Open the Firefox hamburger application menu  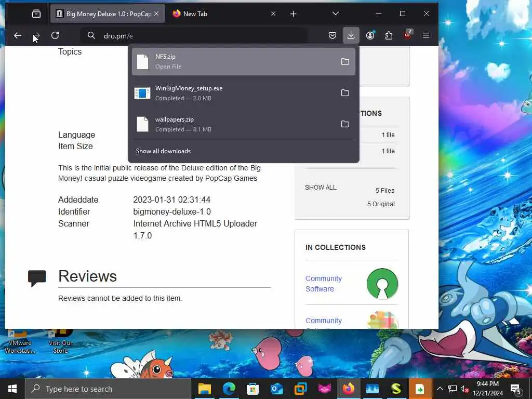[x=426, y=35]
